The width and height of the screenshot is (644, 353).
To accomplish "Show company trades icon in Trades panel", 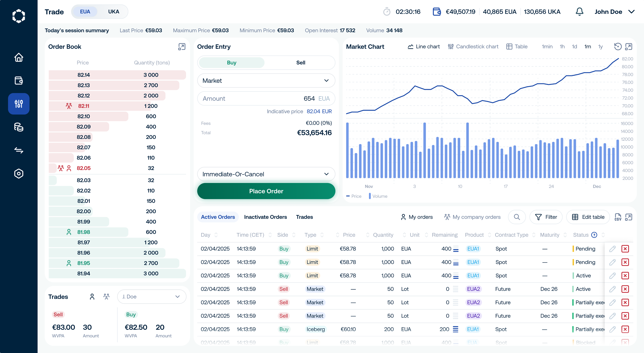I will pos(106,297).
